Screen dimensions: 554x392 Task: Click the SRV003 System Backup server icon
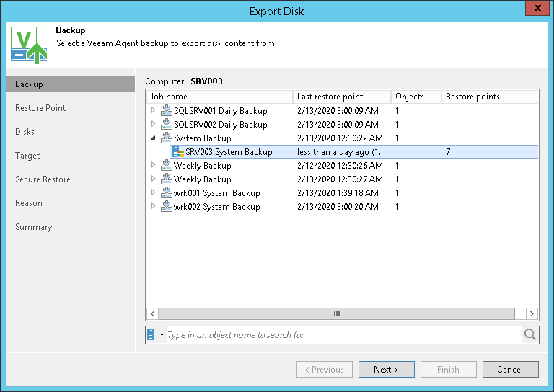pos(178,152)
